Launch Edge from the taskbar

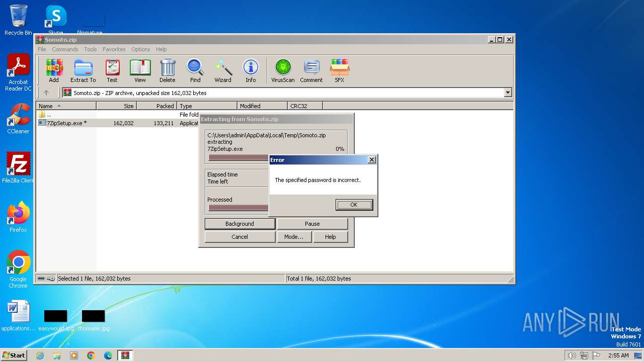coord(108,355)
